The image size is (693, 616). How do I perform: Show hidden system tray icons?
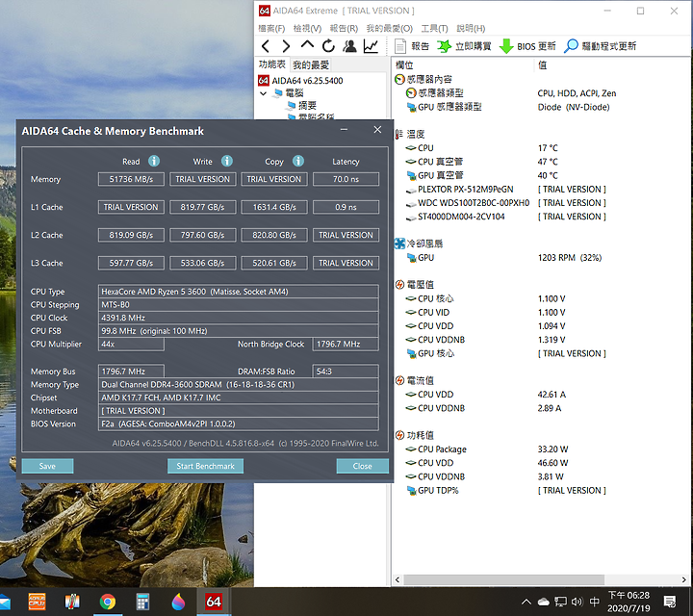pos(526,602)
